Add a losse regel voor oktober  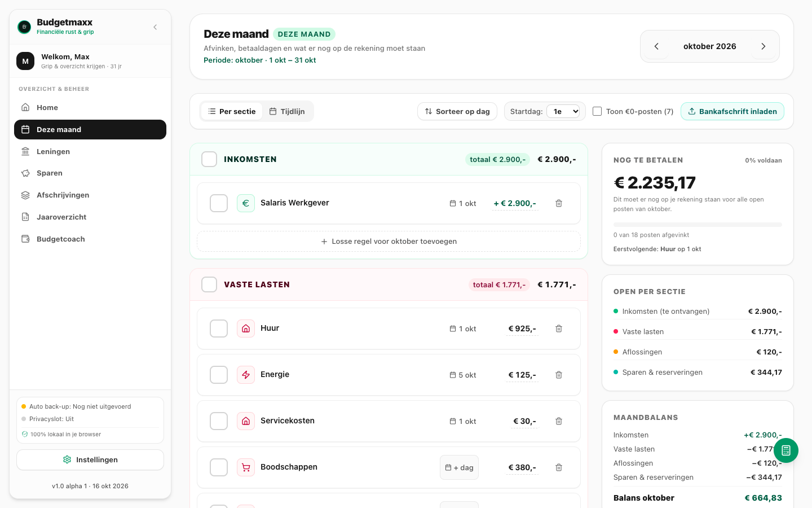(389, 241)
